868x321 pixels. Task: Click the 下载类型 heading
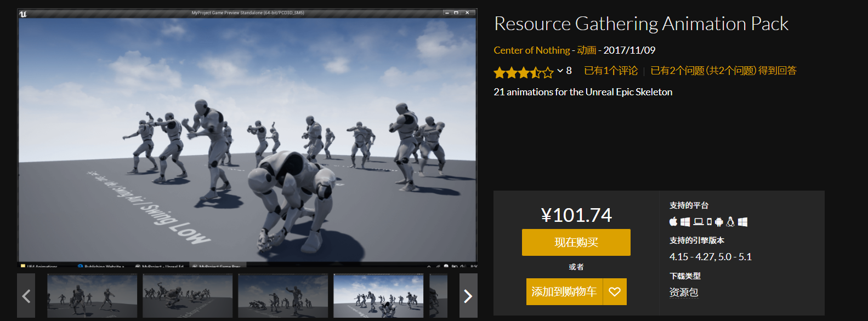pyautogui.click(x=685, y=276)
